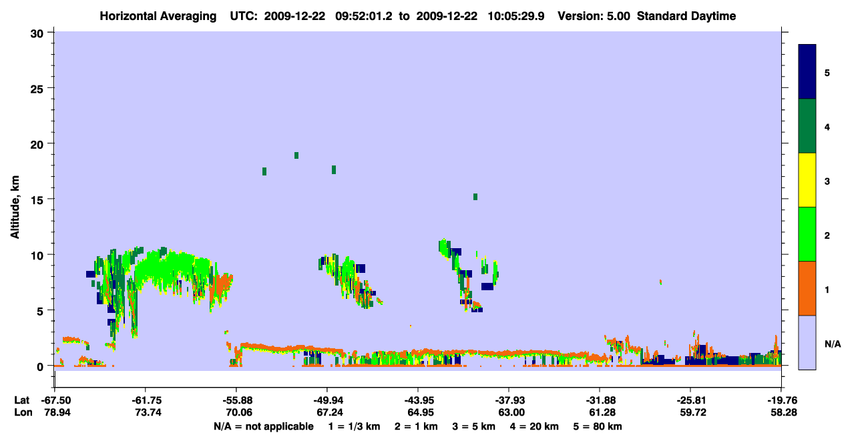Click latitude value '-55.88'

(238, 400)
